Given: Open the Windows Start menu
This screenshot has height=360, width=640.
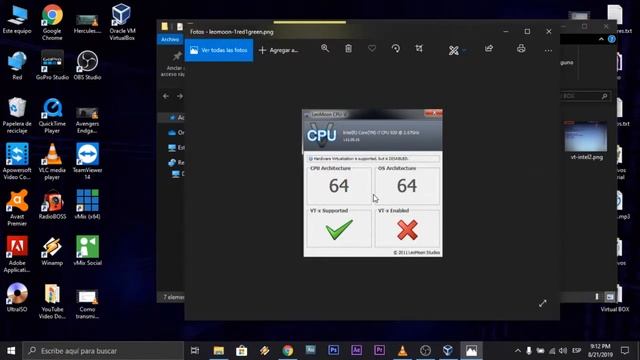Looking at the screenshot, I should point(11,351).
